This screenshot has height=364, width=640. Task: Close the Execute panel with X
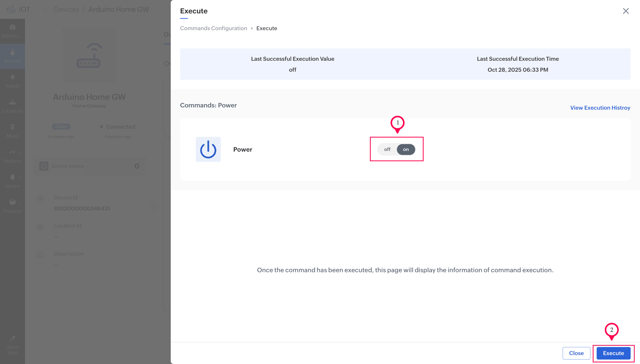click(625, 11)
